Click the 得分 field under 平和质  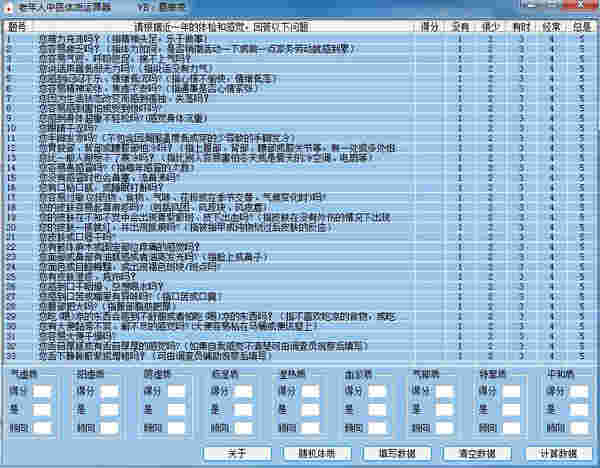click(579, 391)
